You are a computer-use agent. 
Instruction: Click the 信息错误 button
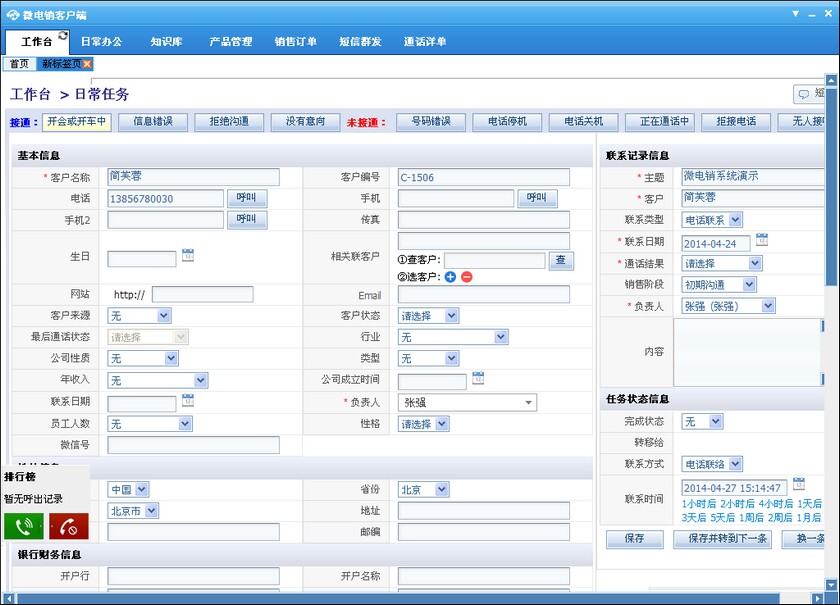pyautogui.click(x=153, y=122)
